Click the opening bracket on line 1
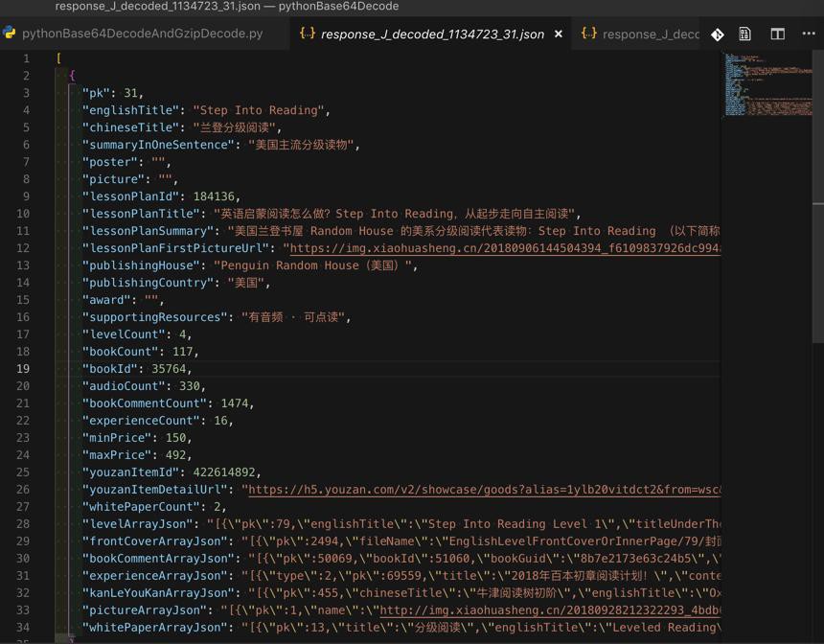824x644 pixels. pos(58,58)
